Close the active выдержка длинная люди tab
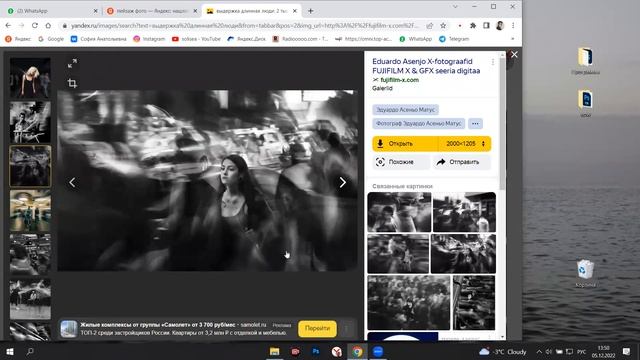 [295, 11]
